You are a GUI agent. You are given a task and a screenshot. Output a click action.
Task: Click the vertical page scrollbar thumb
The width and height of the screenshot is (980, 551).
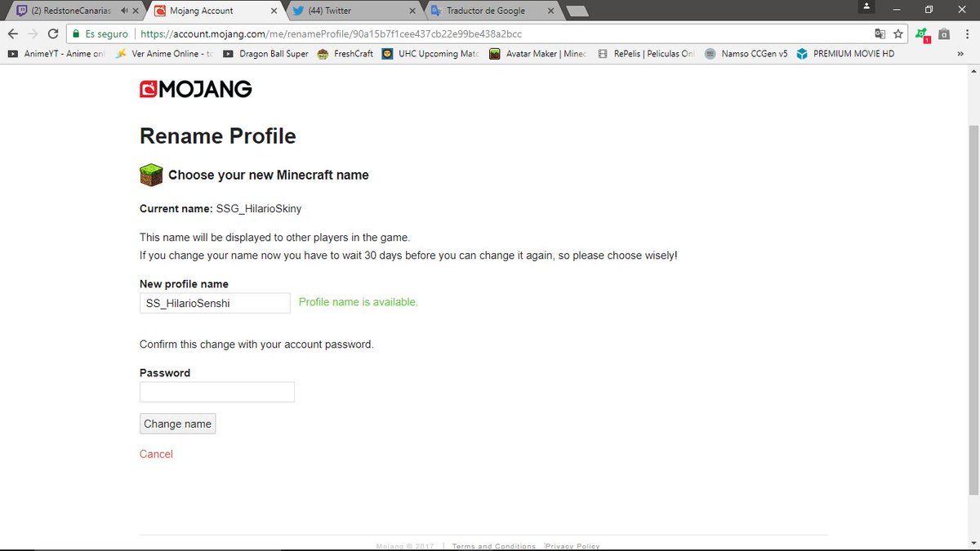click(x=973, y=310)
